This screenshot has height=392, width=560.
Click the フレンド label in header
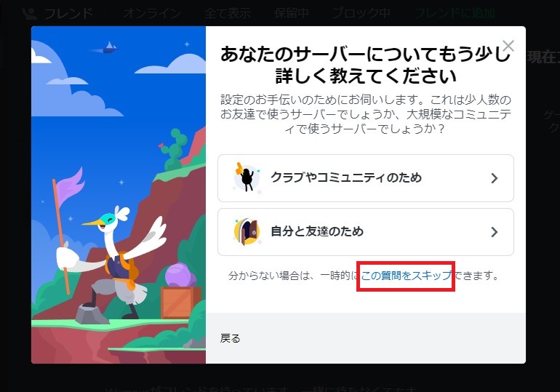point(68,13)
